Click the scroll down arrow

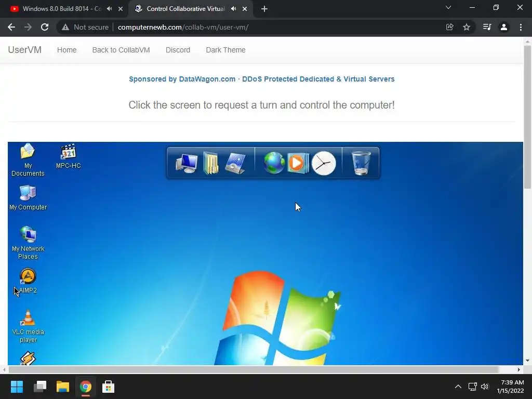click(x=527, y=361)
